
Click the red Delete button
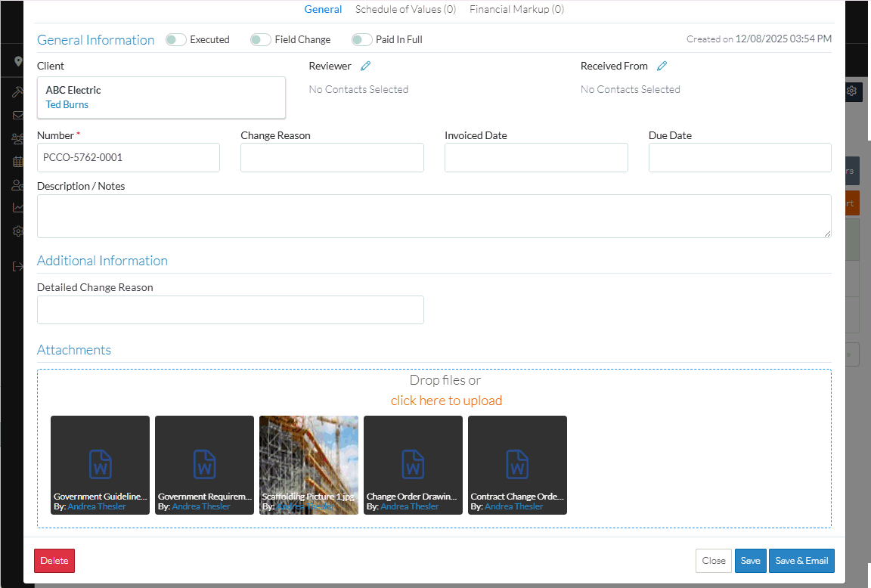click(54, 561)
